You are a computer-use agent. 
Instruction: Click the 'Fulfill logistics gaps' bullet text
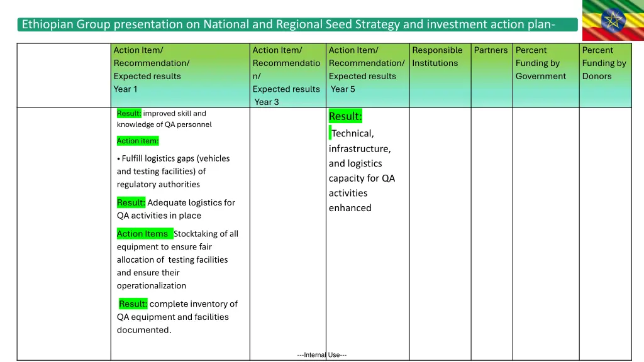173,158
